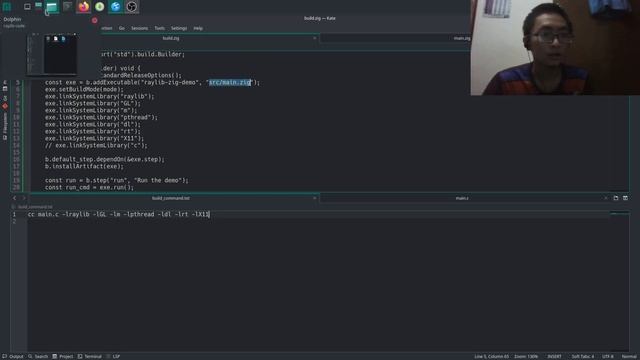Click the b.installArtifact(exe) line
640x360 pixels.
click(x=84, y=166)
